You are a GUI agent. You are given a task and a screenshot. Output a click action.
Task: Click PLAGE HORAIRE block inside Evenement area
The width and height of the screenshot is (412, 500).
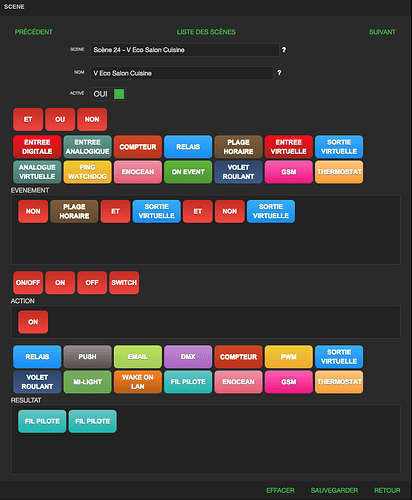(74, 211)
